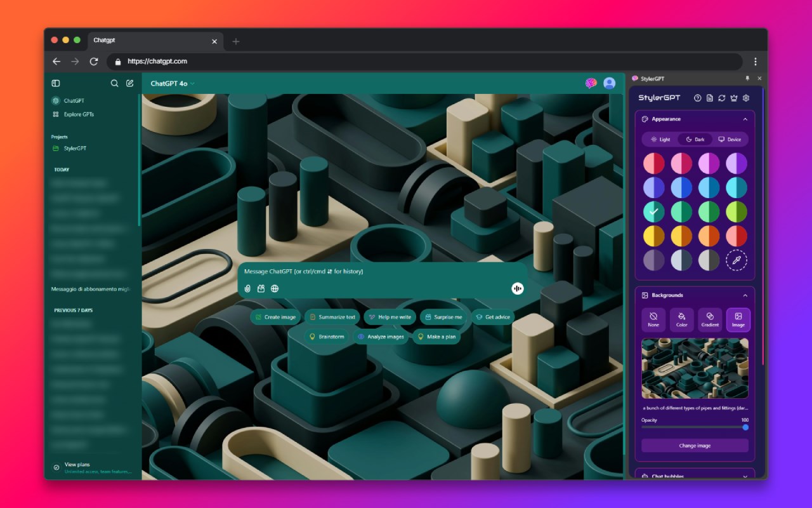Close the StylerGPT side panel
The width and height of the screenshot is (812, 508).
pyautogui.click(x=759, y=79)
